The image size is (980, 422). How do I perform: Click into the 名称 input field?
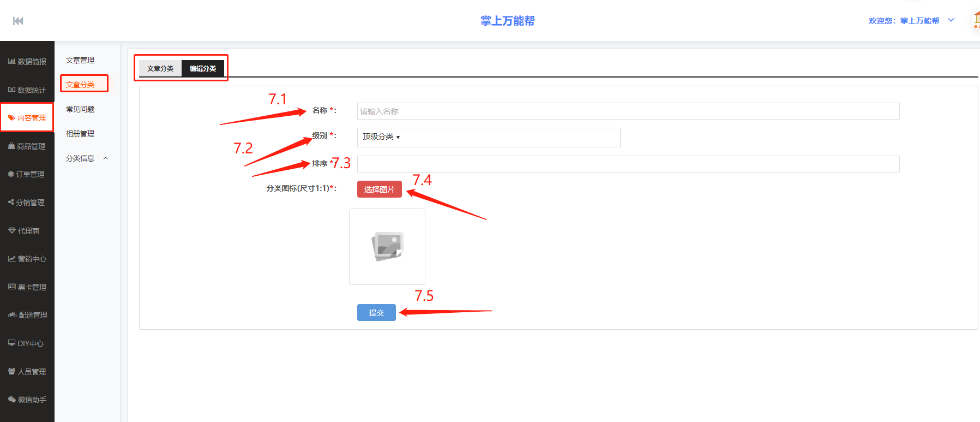coord(628,111)
